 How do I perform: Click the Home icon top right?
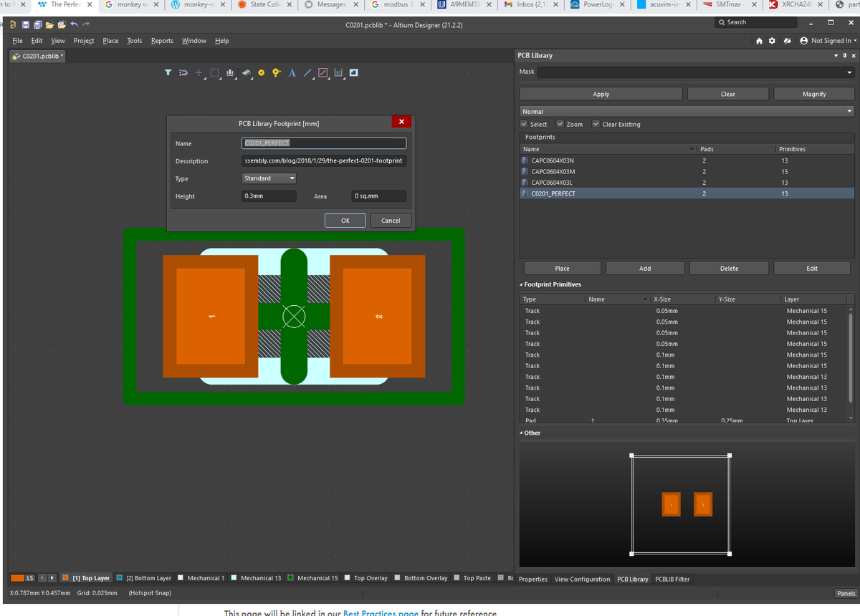coord(760,41)
